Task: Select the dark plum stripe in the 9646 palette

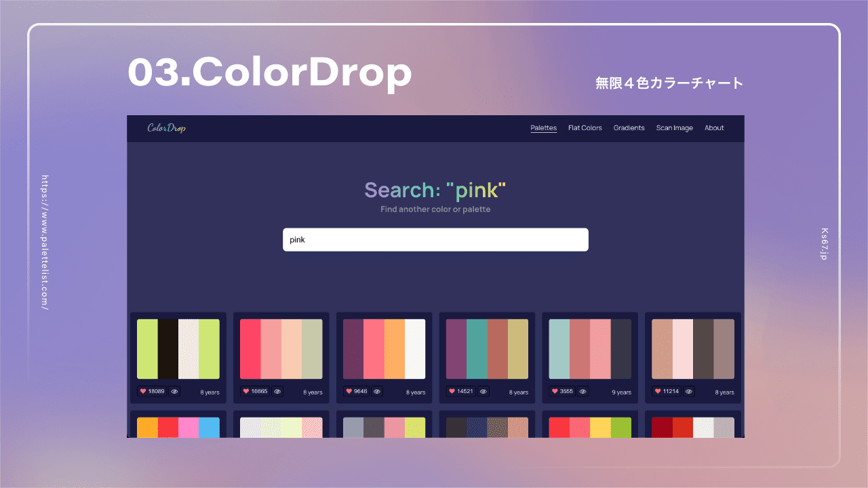Action: click(x=353, y=349)
